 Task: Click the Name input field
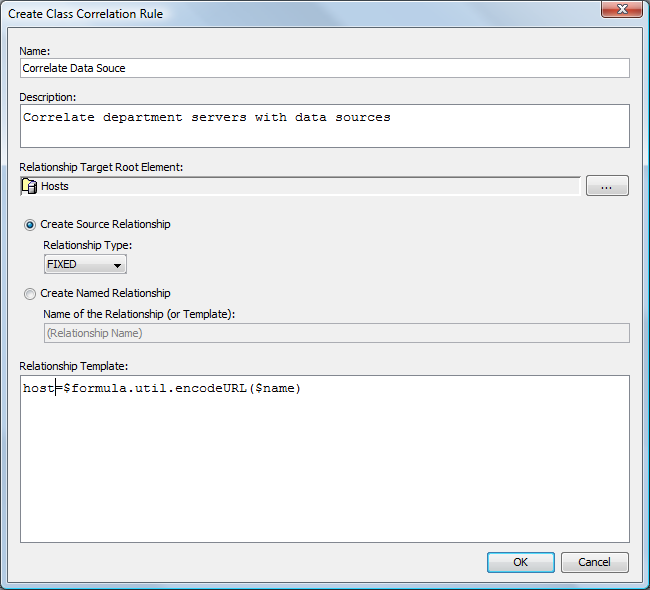(325, 68)
